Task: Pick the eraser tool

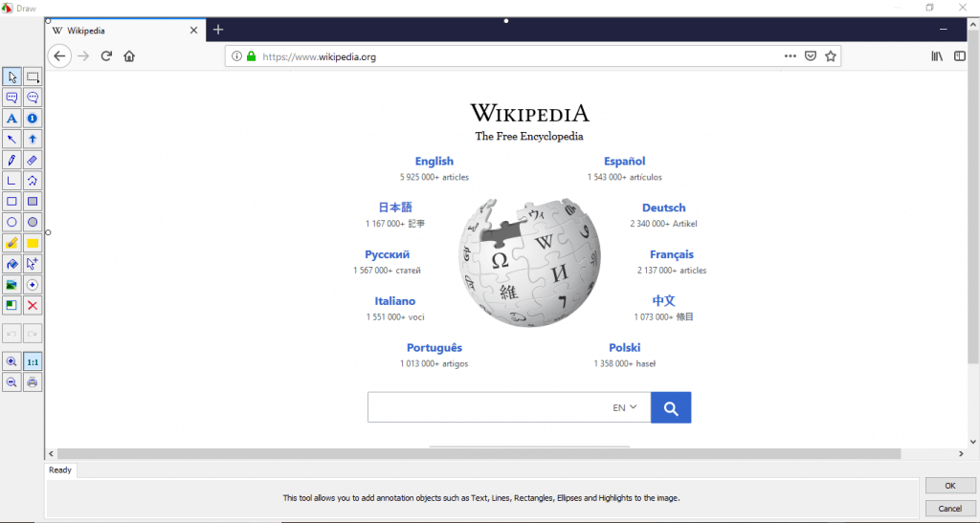Action: pyautogui.click(x=33, y=160)
